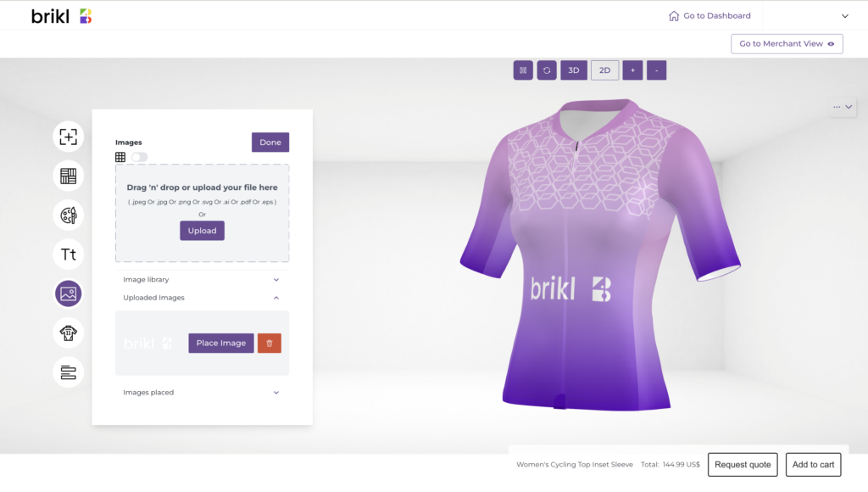
Task: Go to Dashboard
Action: coord(709,16)
